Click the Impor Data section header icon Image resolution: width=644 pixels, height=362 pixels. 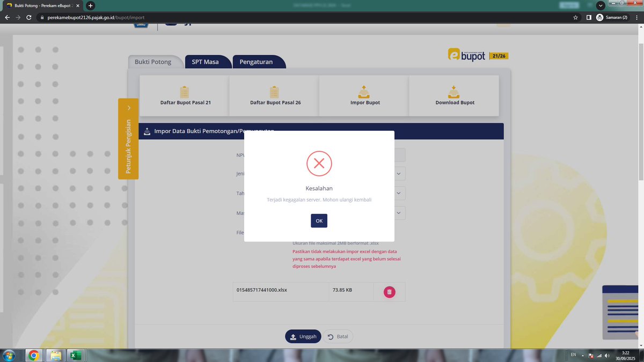(x=147, y=131)
